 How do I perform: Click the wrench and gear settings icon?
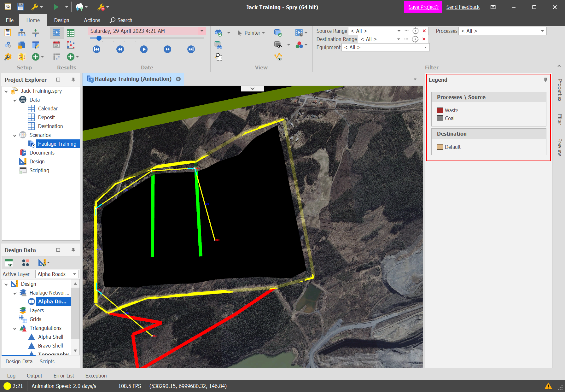click(x=8, y=57)
